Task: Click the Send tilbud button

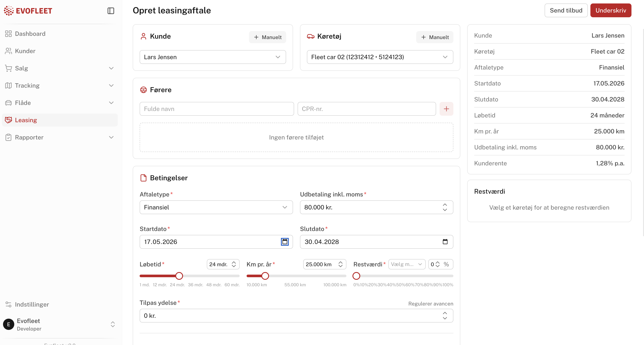Action: point(566,10)
